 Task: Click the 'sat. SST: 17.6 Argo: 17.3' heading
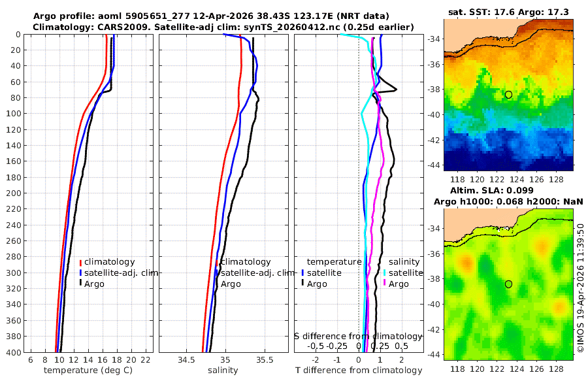[508, 12]
